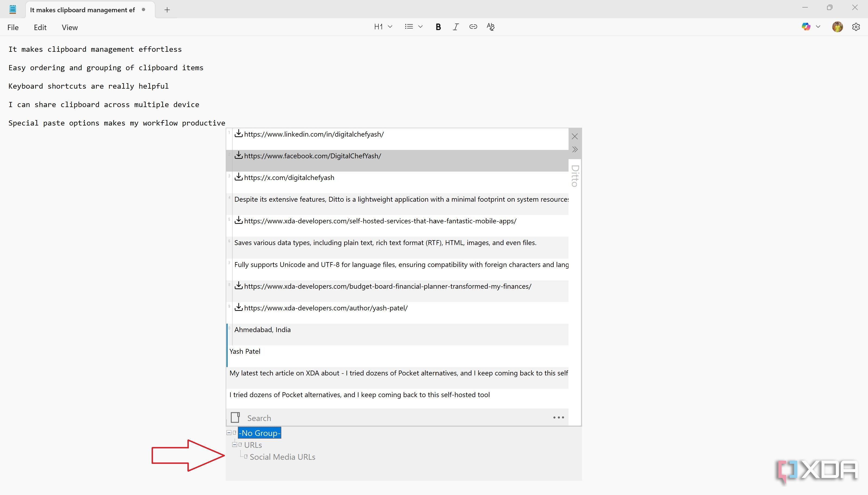Select the 'My latest tech article on XDA' clip
This screenshot has width=868, height=495.
[x=397, y=378]
